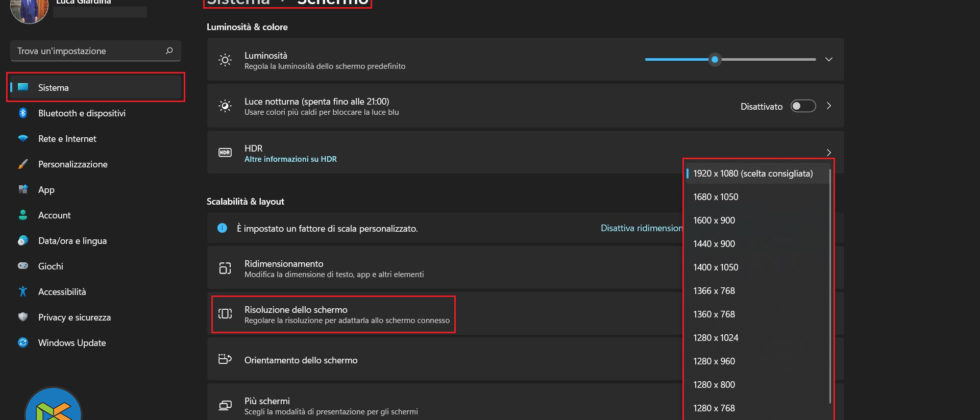980x420 pixels.
Task: Click the App grid icon in sidebar
Action: [23, 190]
